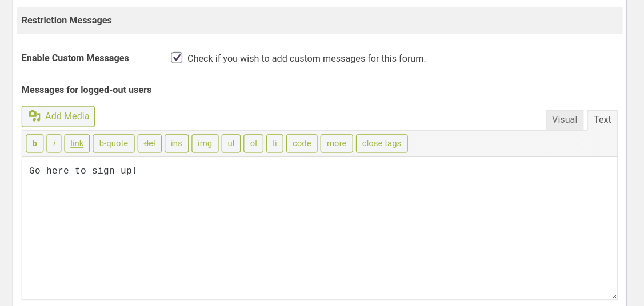Insert ins tag from the toolbar
The image size is (644, 306).
177,143
